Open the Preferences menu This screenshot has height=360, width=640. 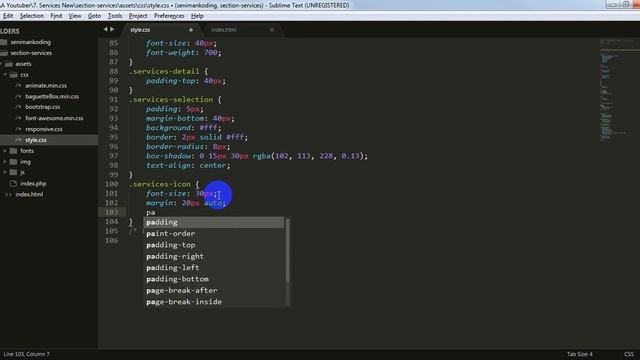tap(169, 16)
